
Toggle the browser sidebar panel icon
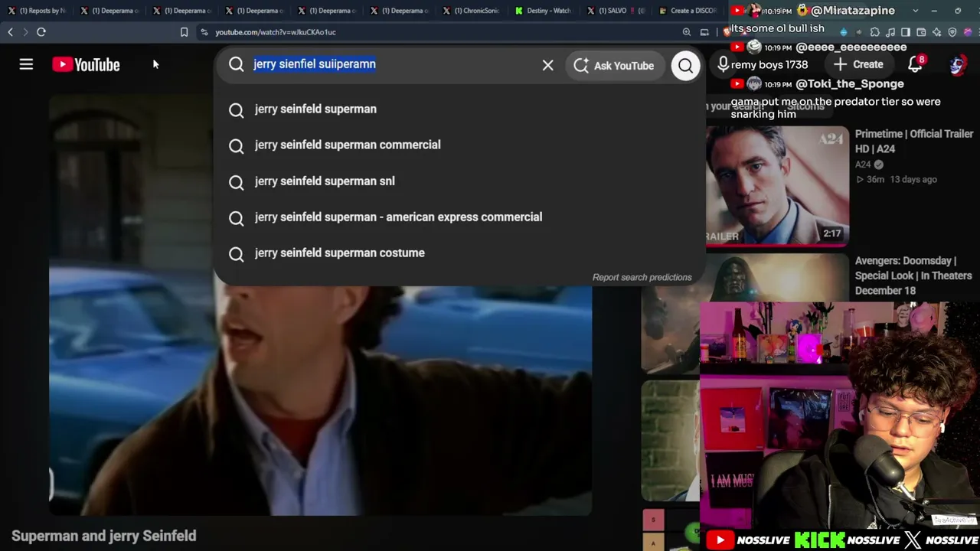coord(906,32)
